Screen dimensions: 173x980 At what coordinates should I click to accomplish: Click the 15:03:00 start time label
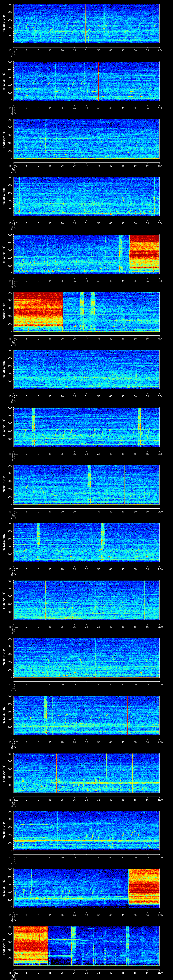[13, 166]
